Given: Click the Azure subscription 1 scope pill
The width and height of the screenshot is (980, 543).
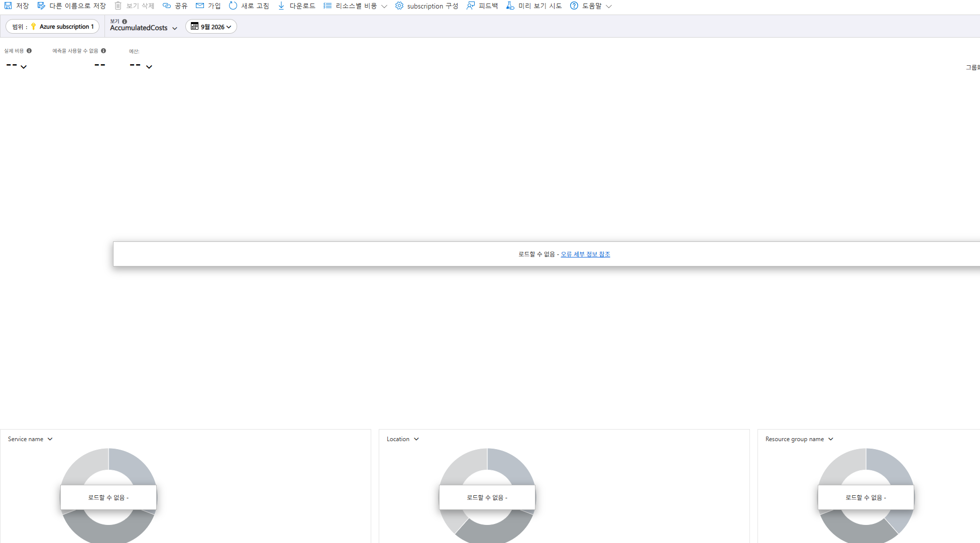Looking at the screenshot, I should (52, 27).
